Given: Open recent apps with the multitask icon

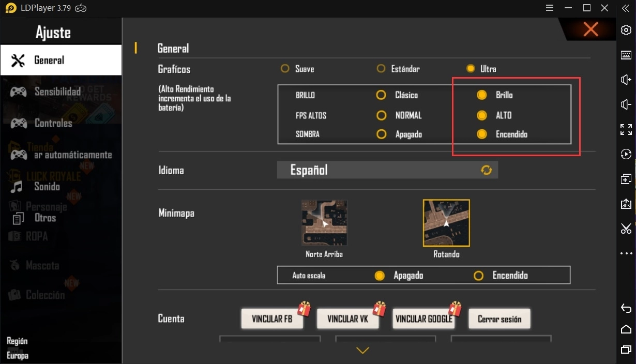Looking at the screenshot, I should click(x=626, y=349).
